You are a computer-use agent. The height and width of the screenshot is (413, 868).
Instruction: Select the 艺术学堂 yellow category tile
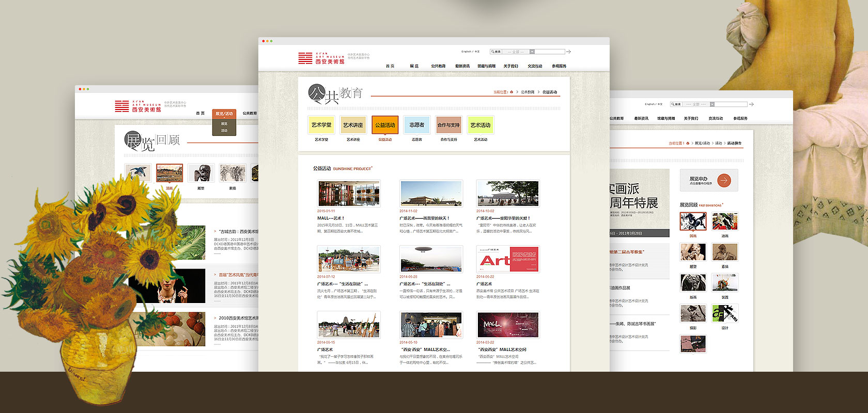[321, 125]
